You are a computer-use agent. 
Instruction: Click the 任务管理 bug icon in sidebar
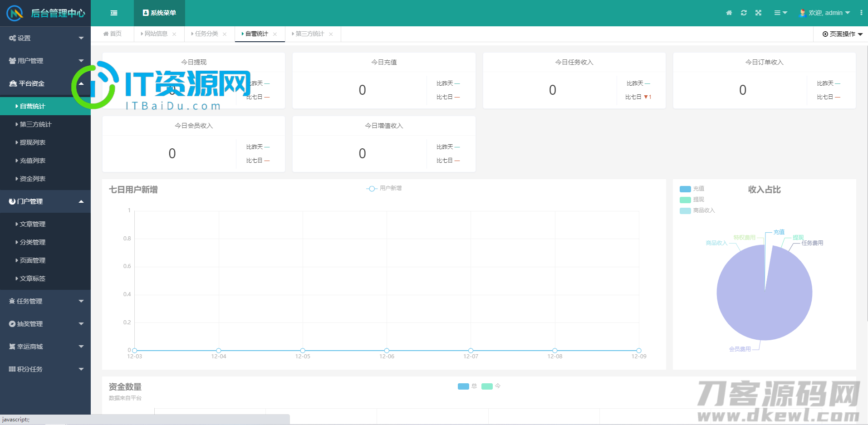(x=12, y=301)
